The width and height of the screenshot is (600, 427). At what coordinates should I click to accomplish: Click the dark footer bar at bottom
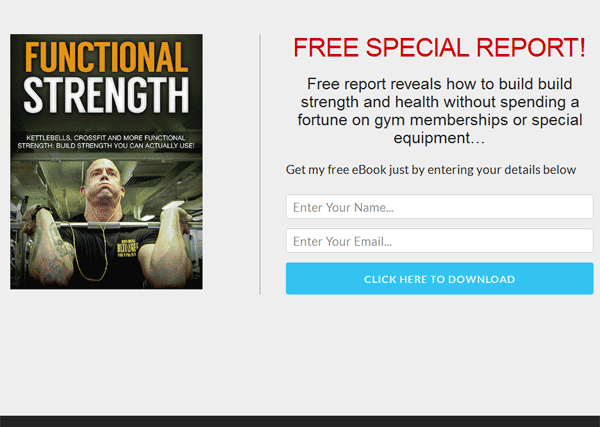click(x=300, y=421)
